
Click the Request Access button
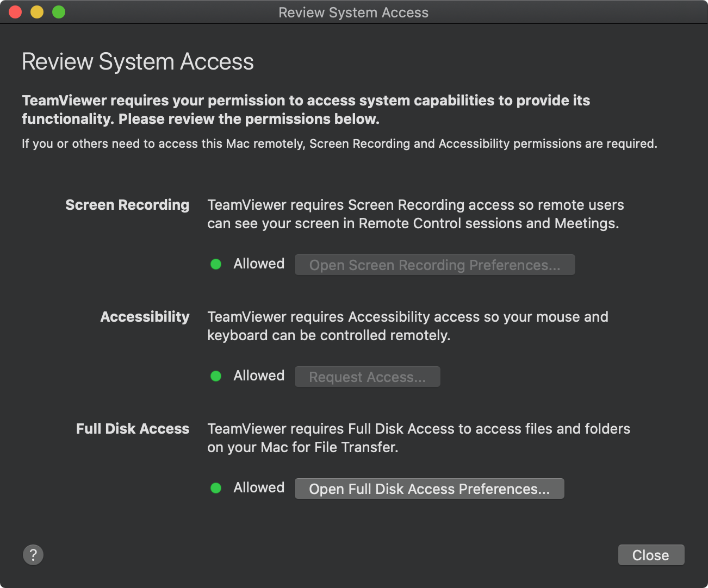point(367,377)
